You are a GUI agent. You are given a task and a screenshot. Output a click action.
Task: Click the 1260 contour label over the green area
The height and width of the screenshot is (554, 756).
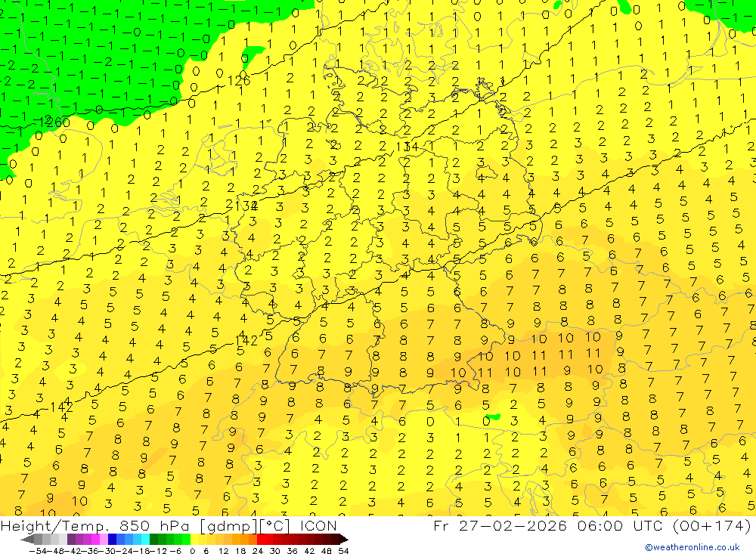point(54,122)
